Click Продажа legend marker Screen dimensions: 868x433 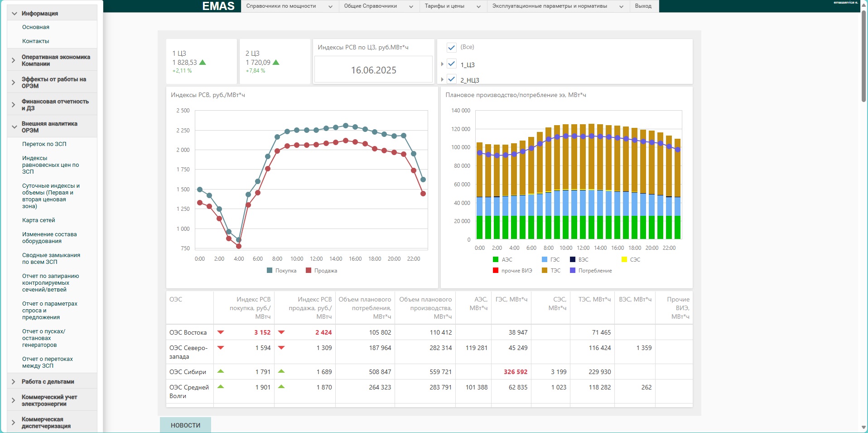(x=309, y=271)
